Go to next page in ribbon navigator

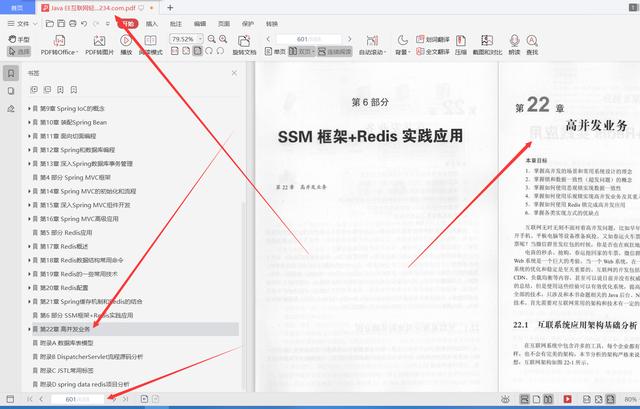(x=350, y=39)
